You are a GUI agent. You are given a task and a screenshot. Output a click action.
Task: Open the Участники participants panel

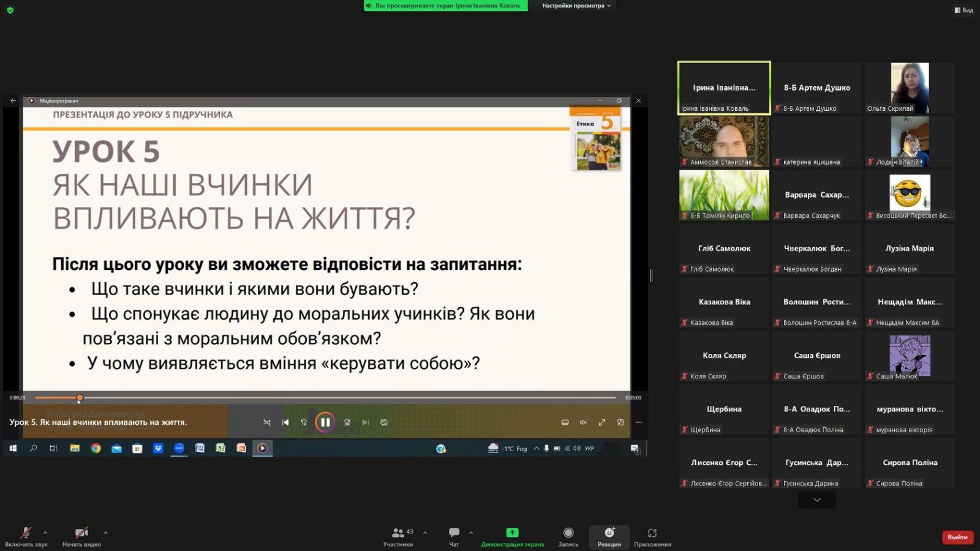398,536
